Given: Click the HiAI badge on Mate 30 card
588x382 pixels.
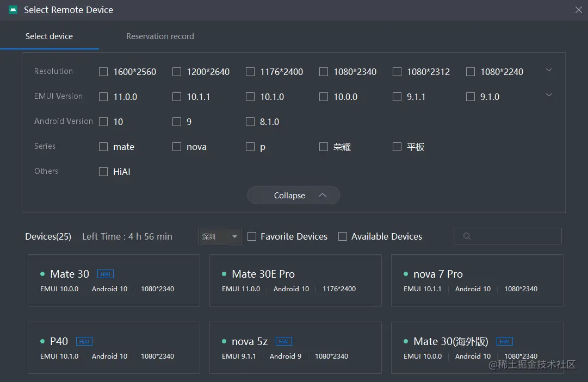Looking at the screenshot, I should [106, 274].
